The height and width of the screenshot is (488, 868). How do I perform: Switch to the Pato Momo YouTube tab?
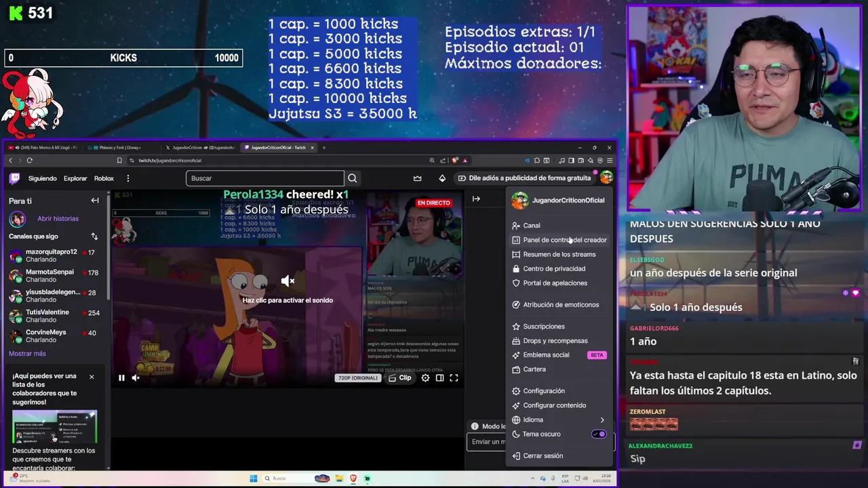coord(43,148)
